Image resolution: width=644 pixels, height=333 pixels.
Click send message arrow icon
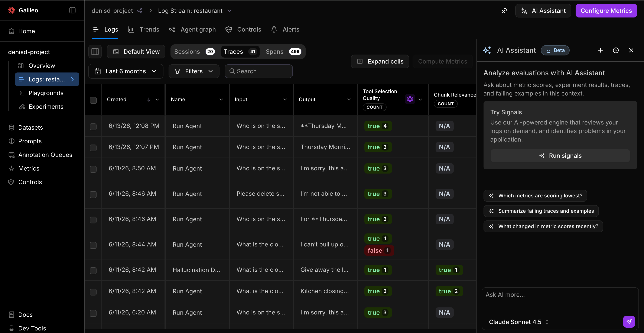629,321
